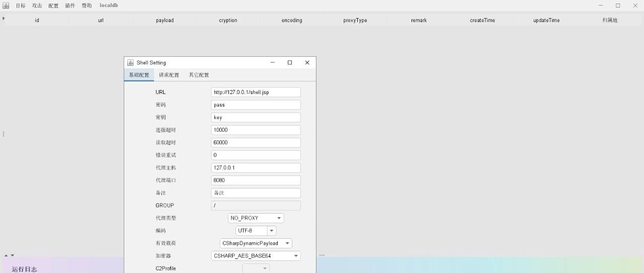This screenshot has height=273, width=644.
Task: Maximize the Shell Setting dialog
Action: (x=290, y=62)
